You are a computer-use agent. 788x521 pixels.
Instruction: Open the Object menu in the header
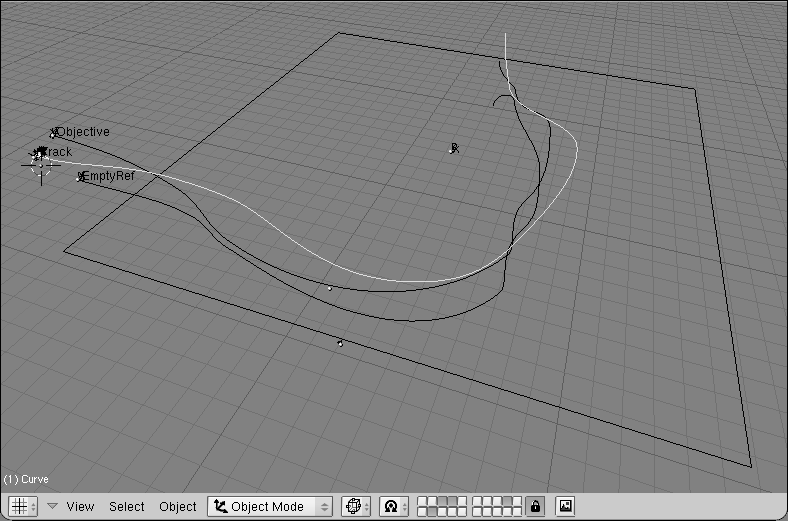point(178,506)
